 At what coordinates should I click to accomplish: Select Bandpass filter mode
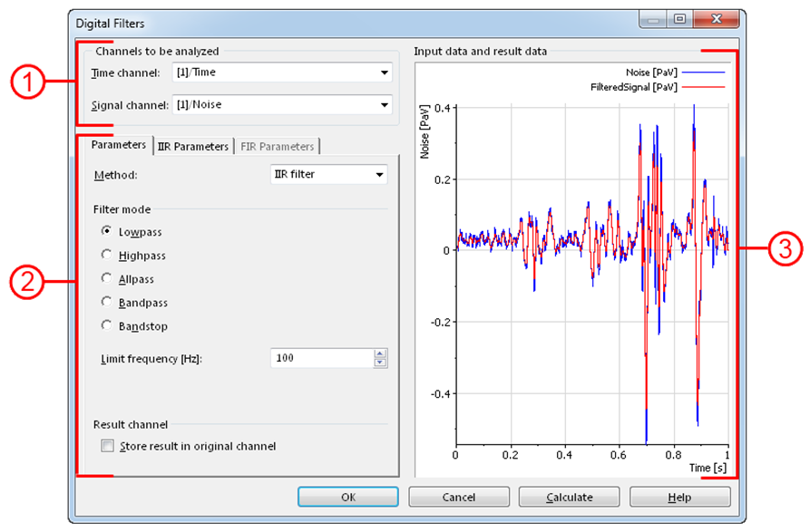[x=107, y=303]
